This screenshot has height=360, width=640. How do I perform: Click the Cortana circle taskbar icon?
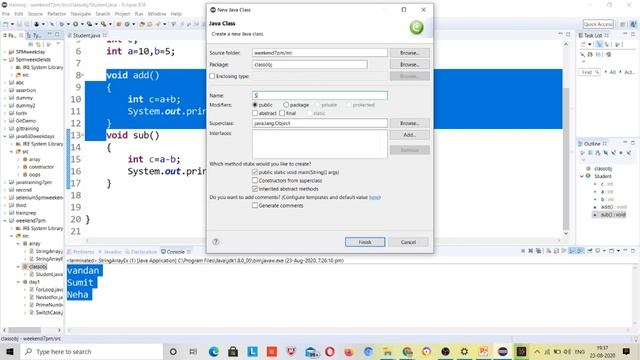pyautogui.click(x=173, y=351)
